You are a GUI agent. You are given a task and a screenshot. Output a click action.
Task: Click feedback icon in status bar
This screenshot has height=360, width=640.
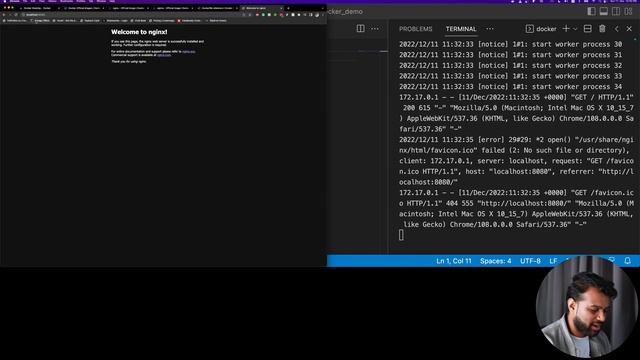pos(611,260)
